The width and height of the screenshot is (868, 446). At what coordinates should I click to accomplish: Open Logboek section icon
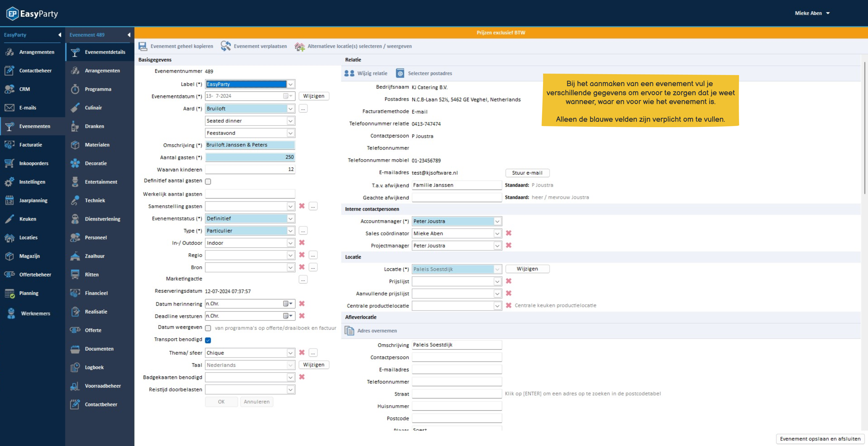75,367
